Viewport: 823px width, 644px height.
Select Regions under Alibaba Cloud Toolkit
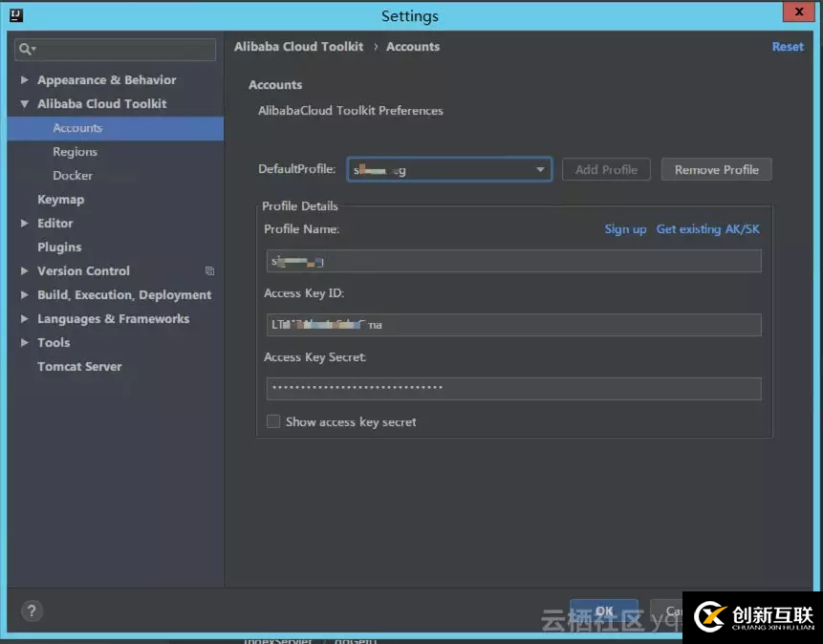[x=75, y=152]
